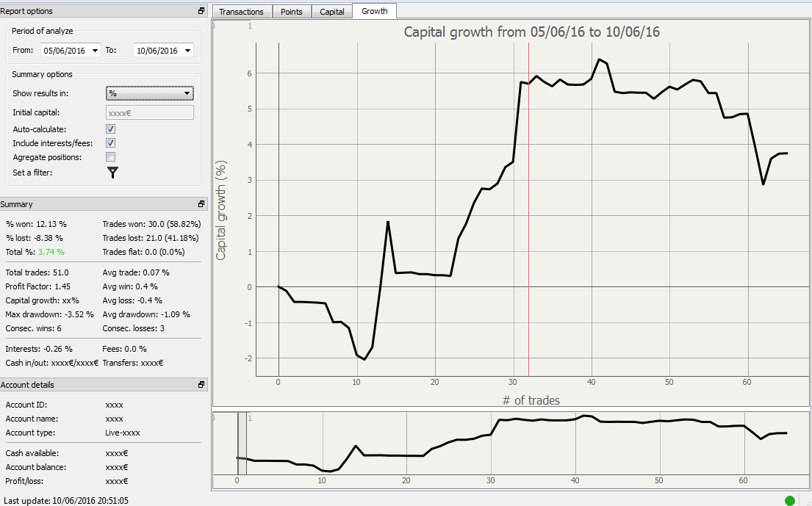
Task: Click the Avg trade: 0.07 % text
Action: pos(136,272)
